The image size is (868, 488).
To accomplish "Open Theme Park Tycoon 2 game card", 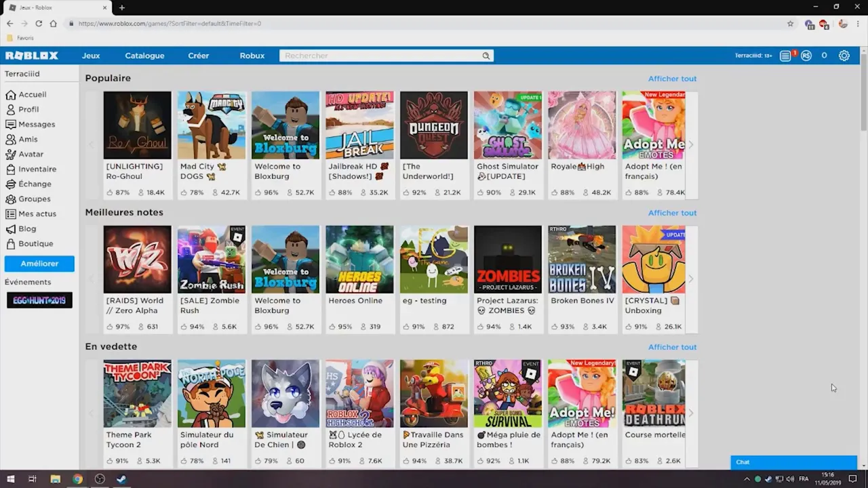I will 138,413.
